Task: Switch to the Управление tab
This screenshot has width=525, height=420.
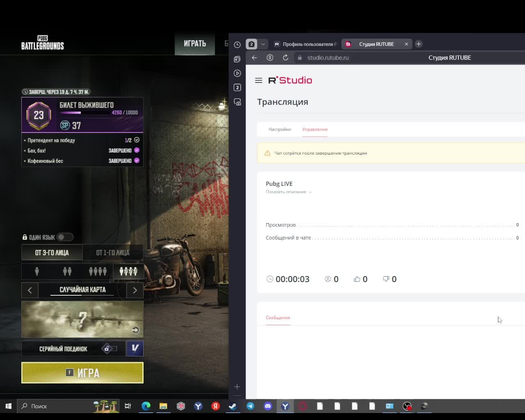Action: [315, 129]
